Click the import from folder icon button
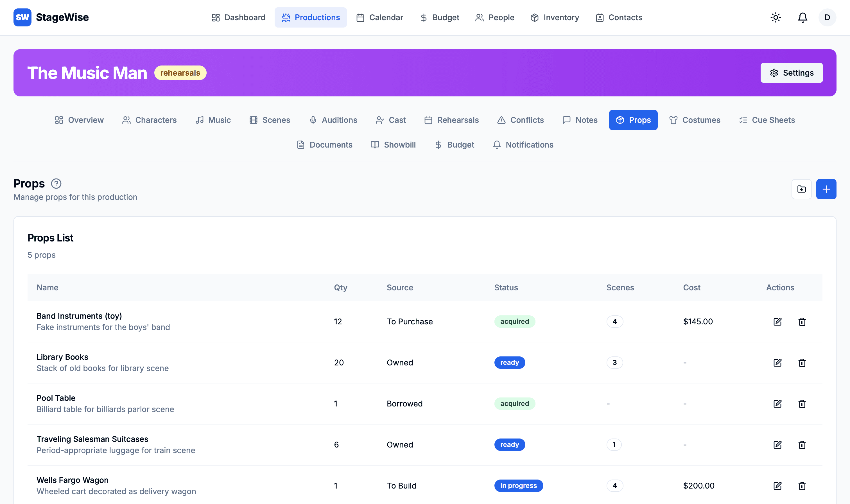 [x=801, y=189]
